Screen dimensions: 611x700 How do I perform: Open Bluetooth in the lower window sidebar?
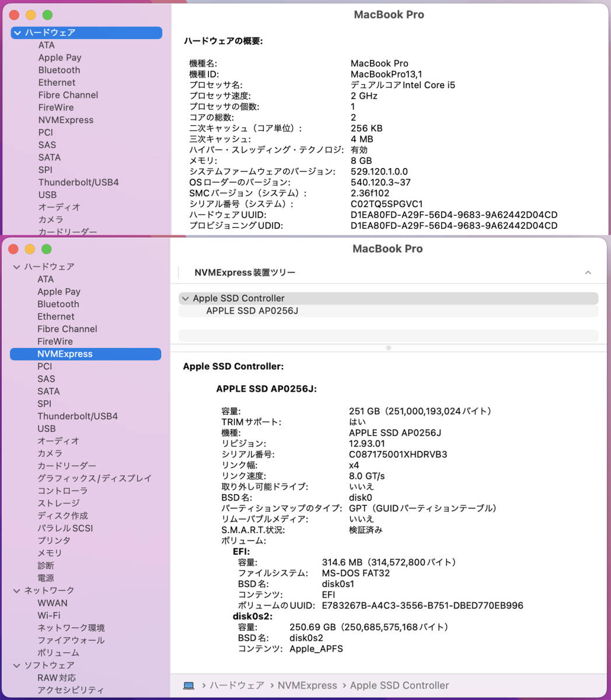tap(58, 304)
